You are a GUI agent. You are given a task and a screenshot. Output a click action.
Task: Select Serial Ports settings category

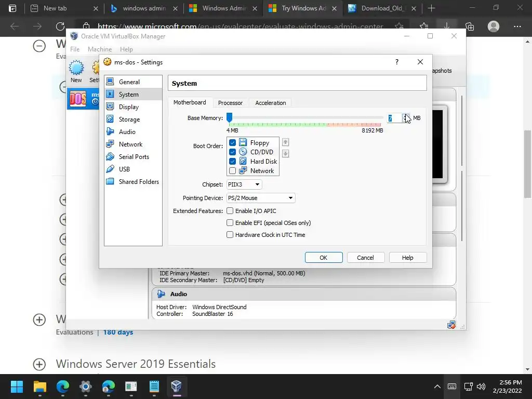pyautogui.click(x=133, y=157)
